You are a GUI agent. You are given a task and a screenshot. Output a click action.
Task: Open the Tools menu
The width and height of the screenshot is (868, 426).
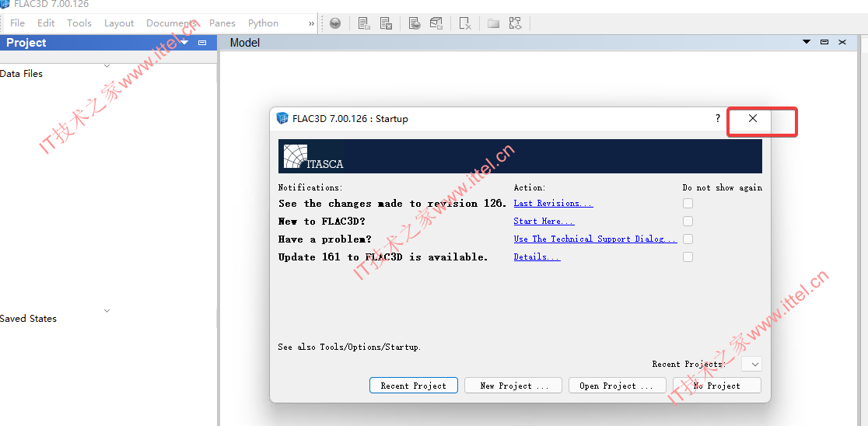(79, 23)
